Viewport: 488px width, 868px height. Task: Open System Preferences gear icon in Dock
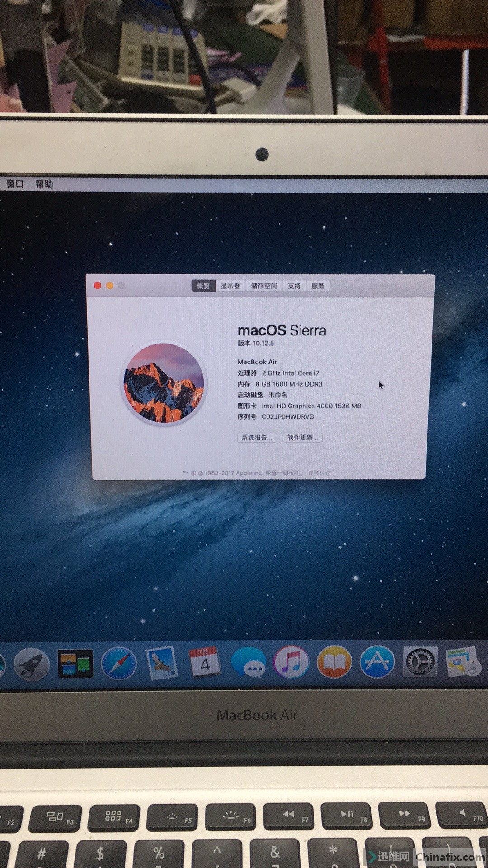pos(420,662)
